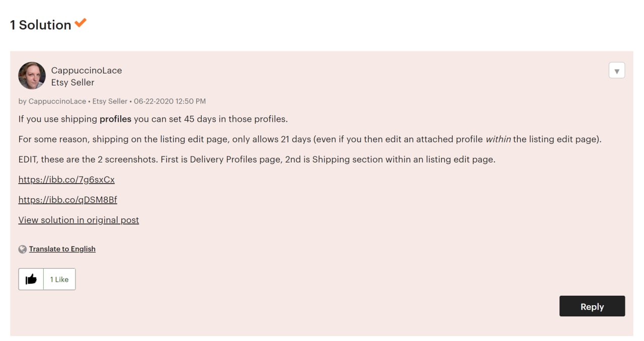Click Etsy Seller in the byline
This screenshot has height=341, width=644.
coord(110,101)
